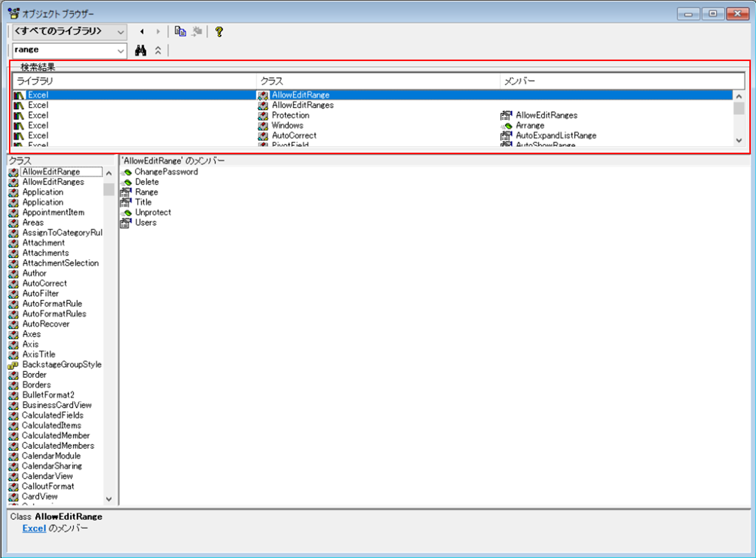This screenshot has width=756, height=558.
Task: Collapse search results with double-chevron button
Action: pos(158,51)
